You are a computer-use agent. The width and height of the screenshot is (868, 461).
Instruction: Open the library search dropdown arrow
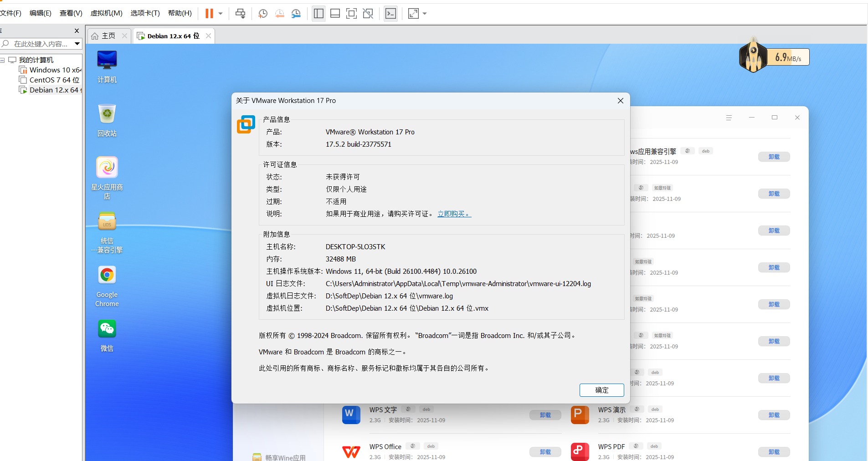point(77,44)
